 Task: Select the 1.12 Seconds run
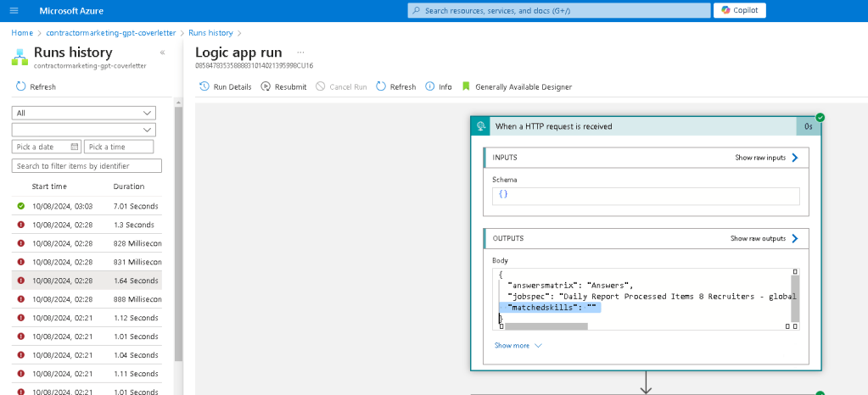[87, 318]
